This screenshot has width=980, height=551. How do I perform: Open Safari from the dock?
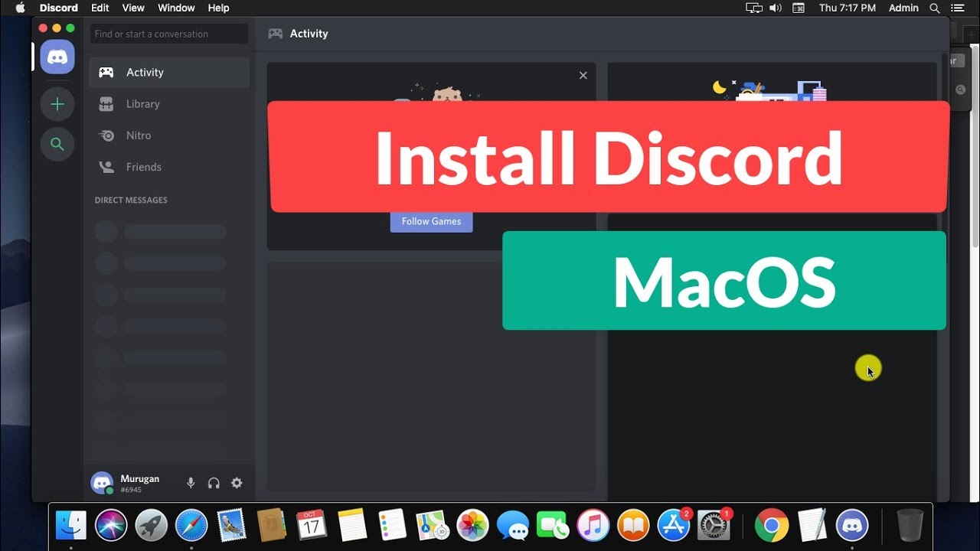click(191, 526)
